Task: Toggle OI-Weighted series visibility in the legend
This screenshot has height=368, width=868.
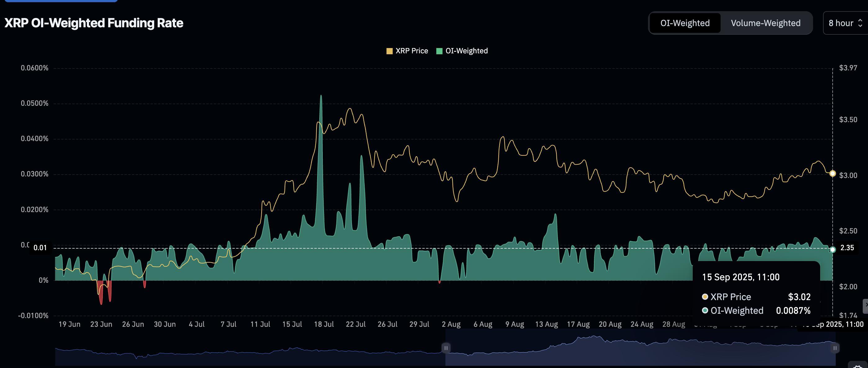Action: [467, 51]
